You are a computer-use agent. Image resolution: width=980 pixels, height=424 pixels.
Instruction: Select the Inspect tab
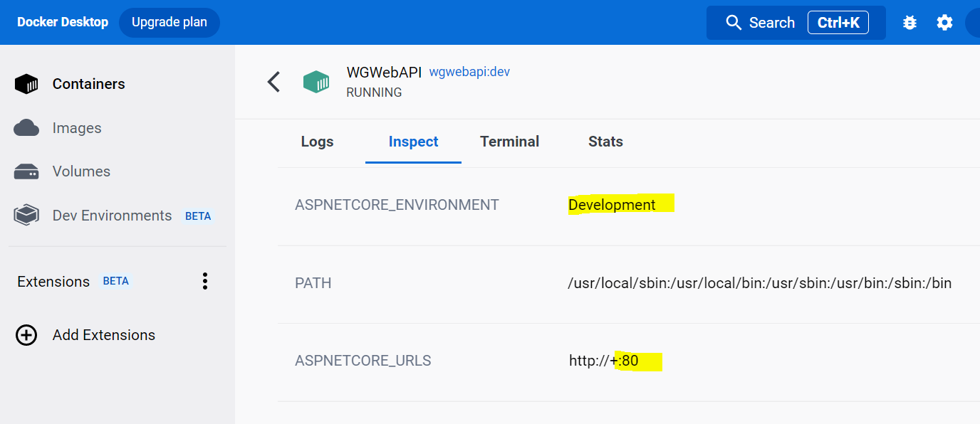pyautogui.click(x=413, y=142)
